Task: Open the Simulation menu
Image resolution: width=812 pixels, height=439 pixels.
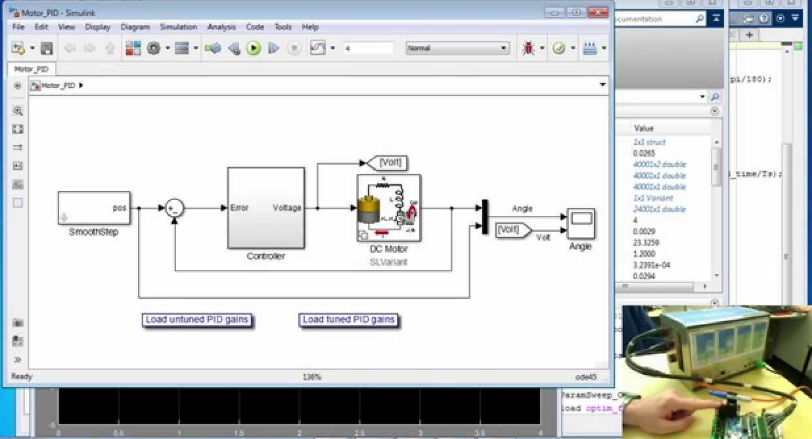Action: tap(178, 27)
